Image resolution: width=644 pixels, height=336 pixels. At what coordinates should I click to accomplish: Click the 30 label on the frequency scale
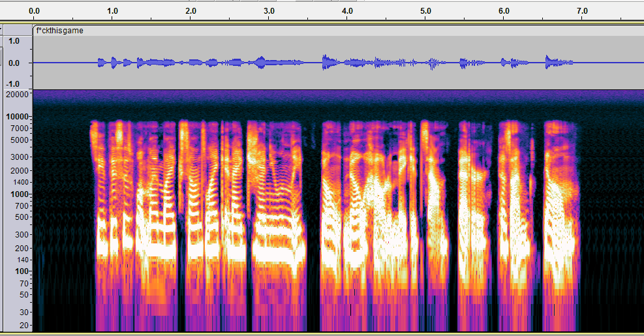pos(24,313)
